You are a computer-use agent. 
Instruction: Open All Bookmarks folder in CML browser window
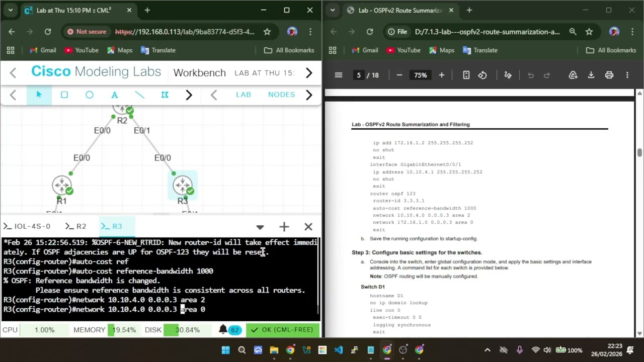point(289,50)
